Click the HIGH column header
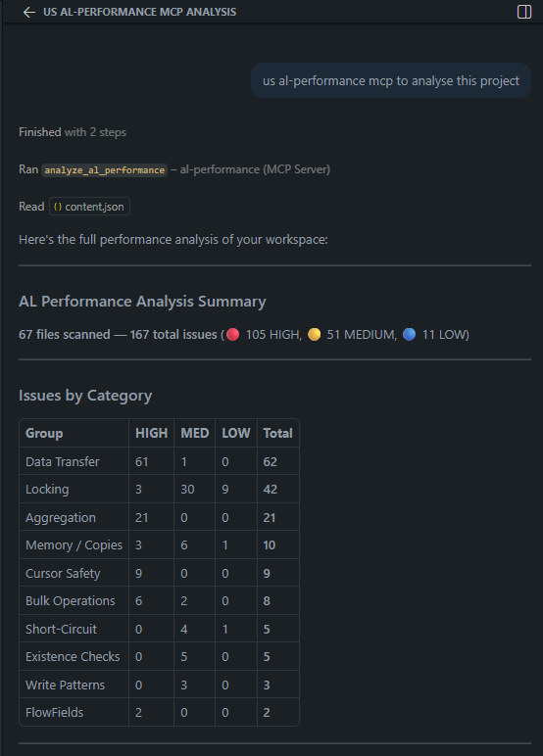Viewport: 543px width, 756px height. [152, 433]
